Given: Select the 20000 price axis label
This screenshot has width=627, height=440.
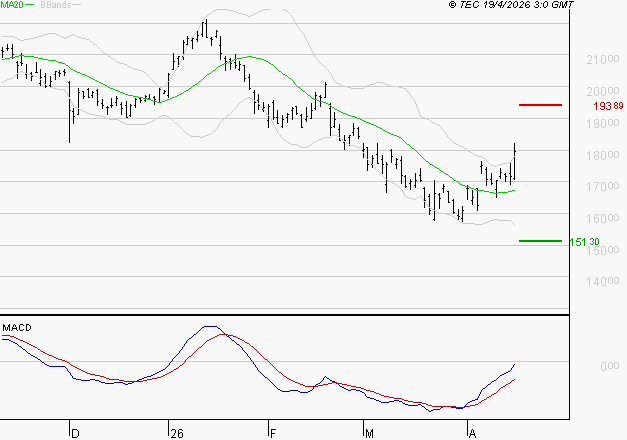Looking at the screenshot, I should 603,92.
